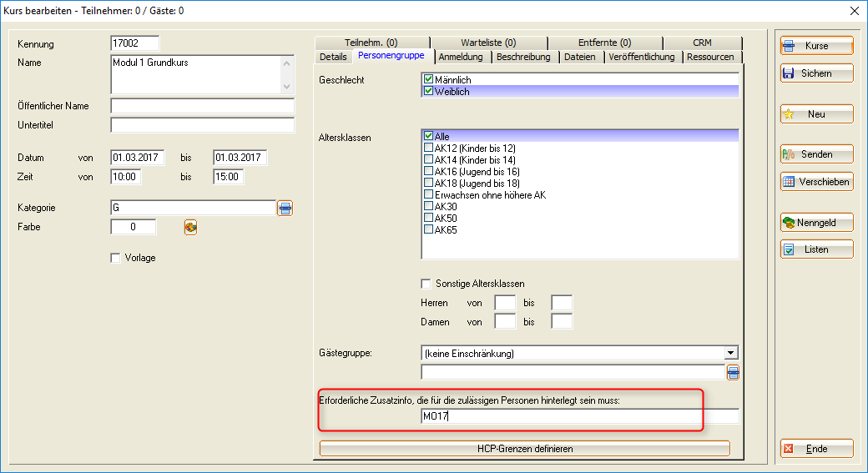Enable the AK12 (Kinder bis 12) checkbox

[x=429, y=148]
